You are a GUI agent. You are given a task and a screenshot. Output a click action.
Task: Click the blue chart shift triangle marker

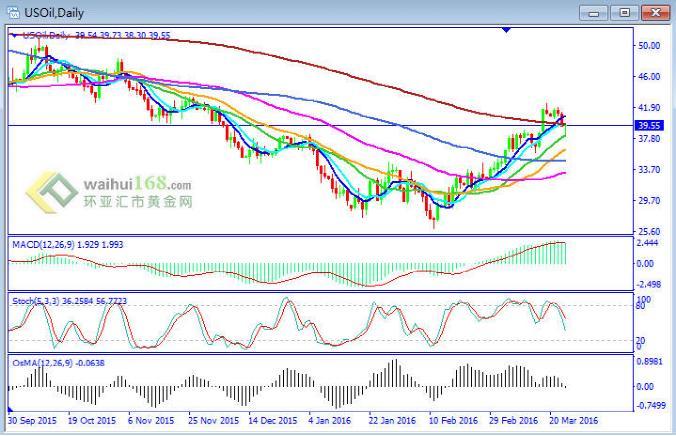(508, 31)
